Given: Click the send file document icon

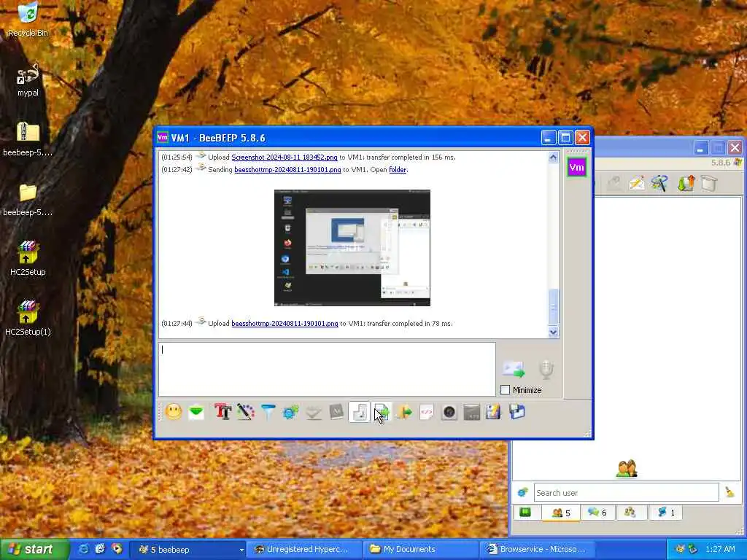Looking at the screenshot, I should tap(382, 412).
